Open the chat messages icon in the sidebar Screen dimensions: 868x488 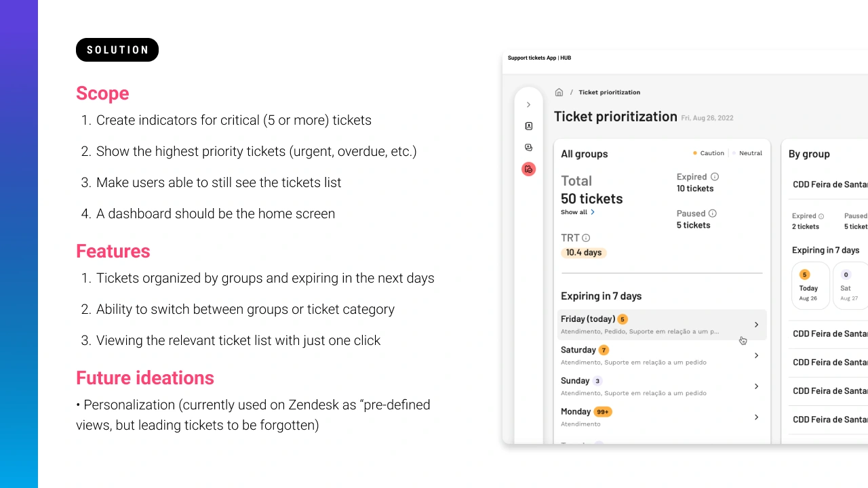click(x=529, y=148)
